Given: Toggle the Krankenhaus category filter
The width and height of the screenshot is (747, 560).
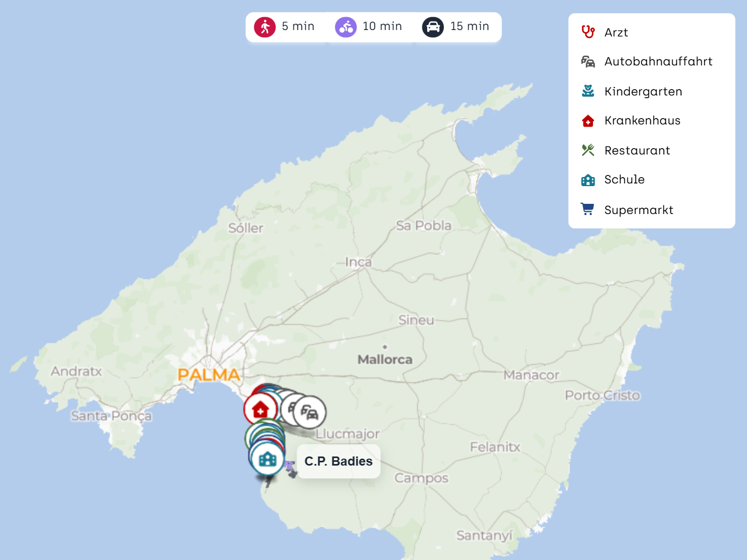Looking at the screenshot, I should pyautogui.click(x=642, y=121).
